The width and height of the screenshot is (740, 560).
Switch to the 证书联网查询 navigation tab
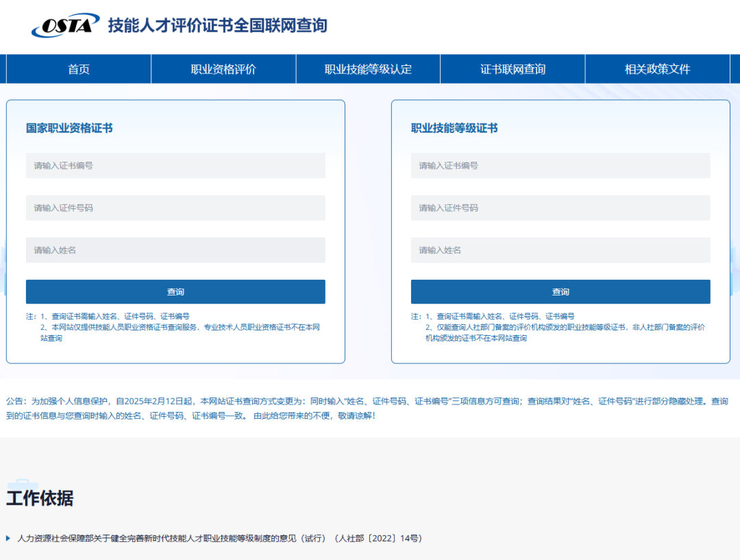point(513,69)
